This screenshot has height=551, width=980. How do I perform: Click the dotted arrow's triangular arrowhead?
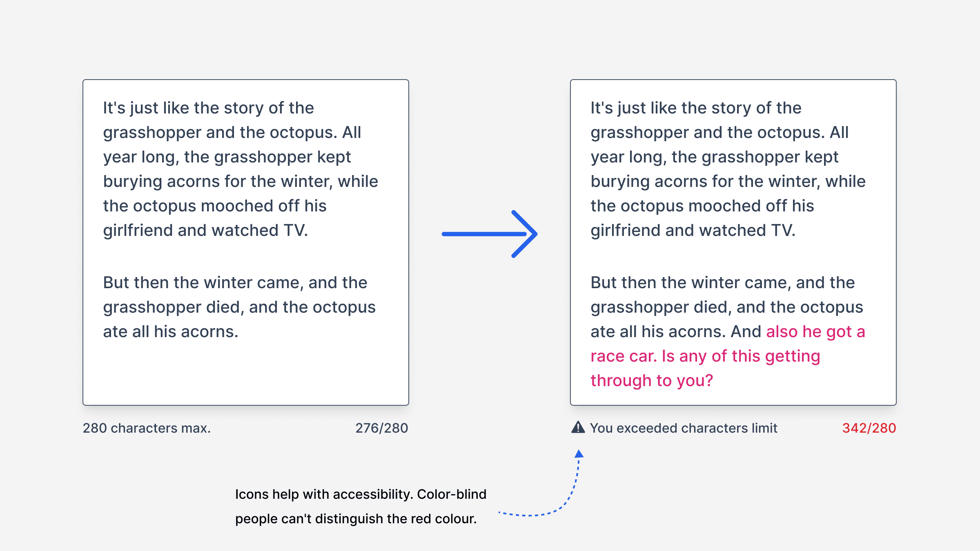click(x=579, y=453)
